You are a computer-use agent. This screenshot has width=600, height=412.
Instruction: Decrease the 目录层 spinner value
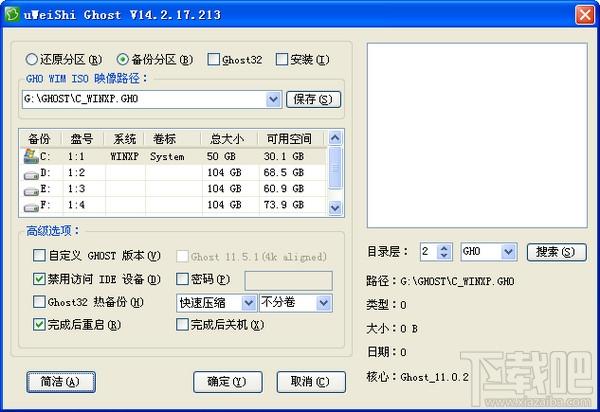[444, 256]
